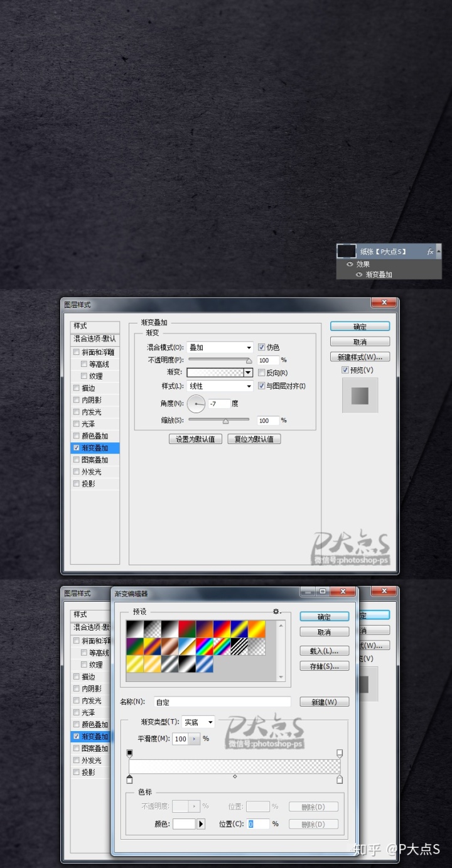452x868 pixels.
Task: Pick the black transparent stripes preset
Action: [239, 646]
